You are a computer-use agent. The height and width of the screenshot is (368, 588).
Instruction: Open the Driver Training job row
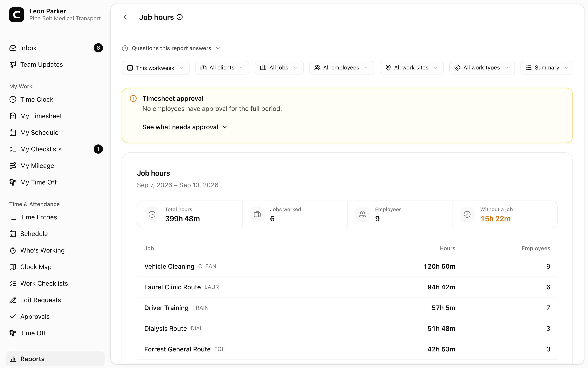click(347, 308)
